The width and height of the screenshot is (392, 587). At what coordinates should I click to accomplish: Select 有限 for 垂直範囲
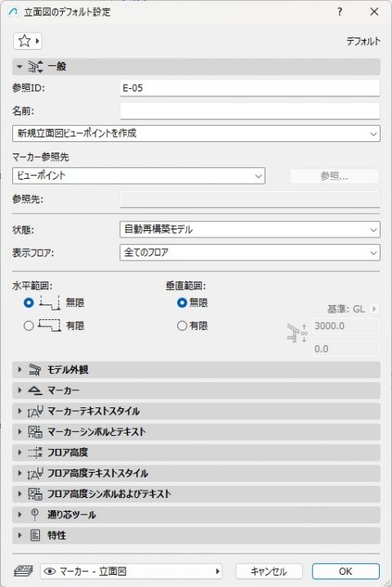tap(182, 326)
